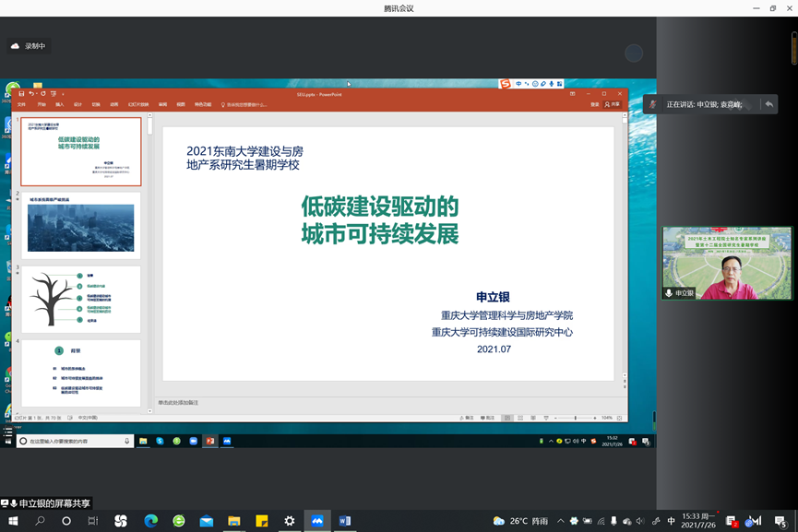The image size is (798, 532).
Task: Collapse the speaker bar with the arrow icon
Action: pyautogui.click(x=768, y=104)
